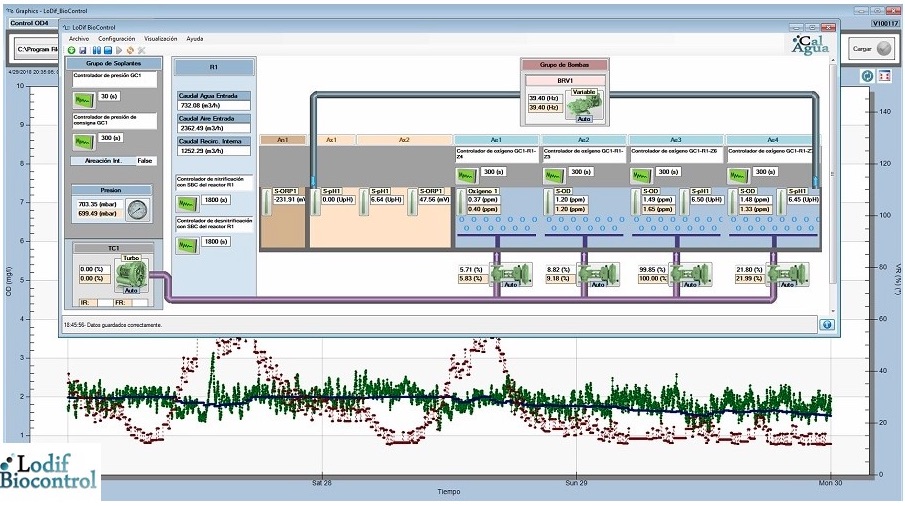Open trend chart icon in Ae4 zone
The height and width of the screenshot is (506, 905).
[738, 175]
